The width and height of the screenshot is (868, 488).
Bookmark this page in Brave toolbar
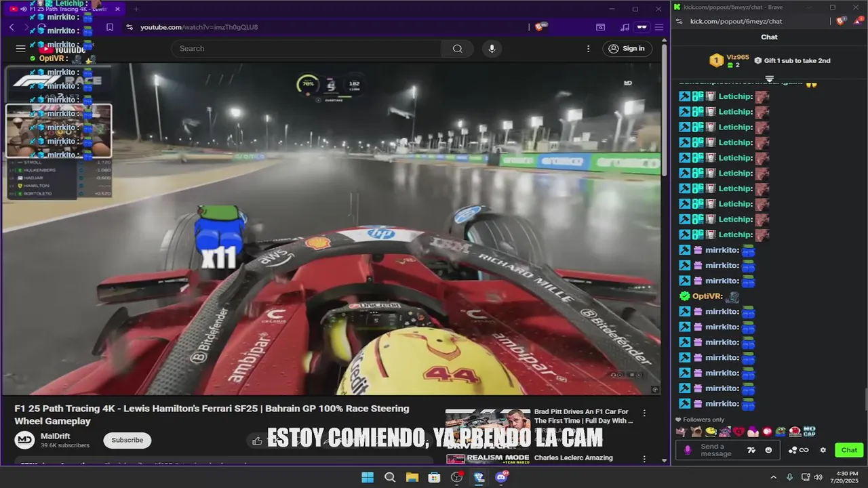[110, 27]
